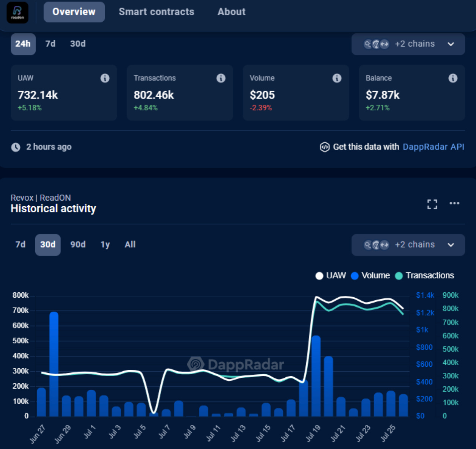This screenshot has height=449, width=476.
Task: Toggle Volume series in chart legend
Action: pyautogui.click(x=370, y=276)
